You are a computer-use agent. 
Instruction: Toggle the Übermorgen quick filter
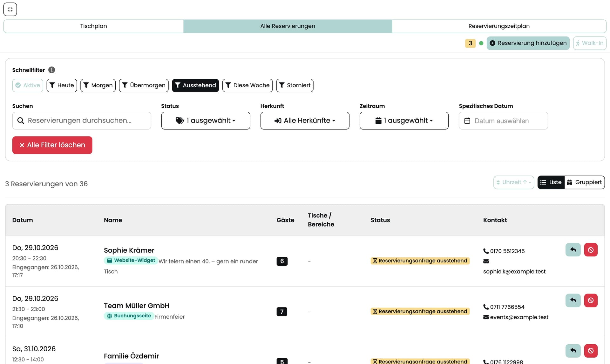pos(144,85)
